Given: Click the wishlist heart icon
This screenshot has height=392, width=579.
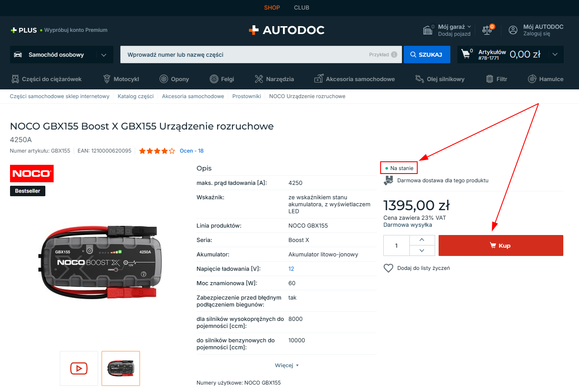Looking at the screenshot, I should click(388, 268).
